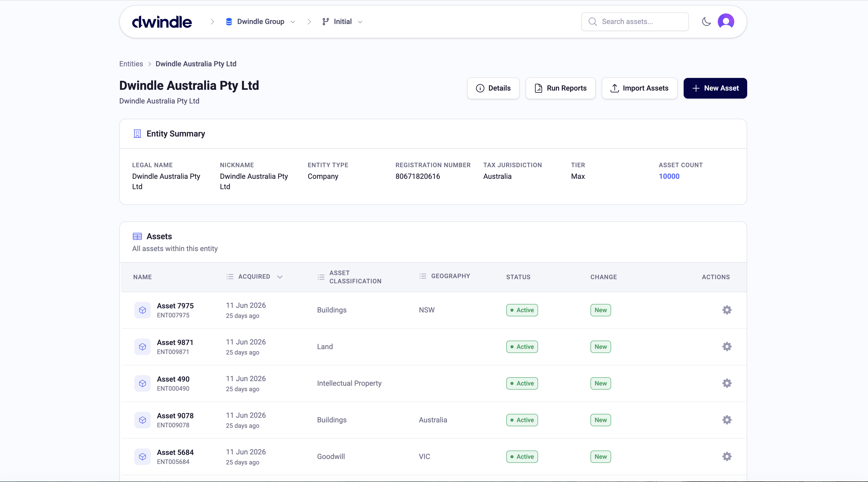
Task: Open Acquired column filter icon
Action: pyautogui.click(x=230, y=277)
